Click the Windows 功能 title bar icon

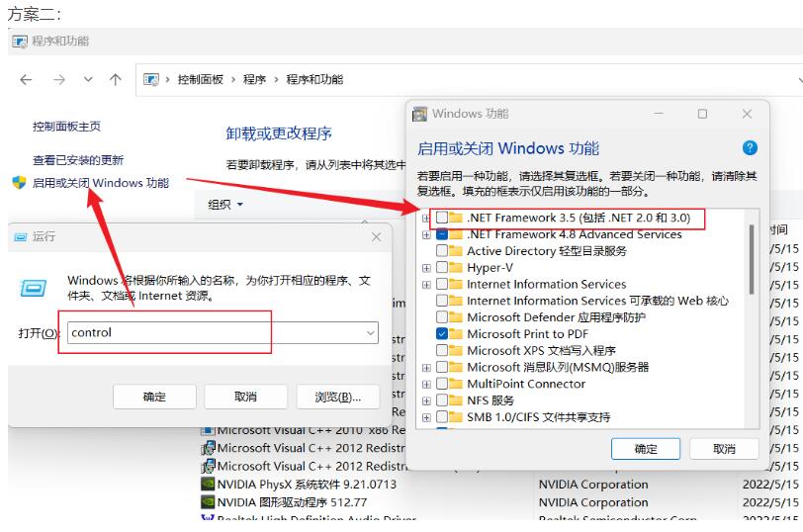[420, 114]
